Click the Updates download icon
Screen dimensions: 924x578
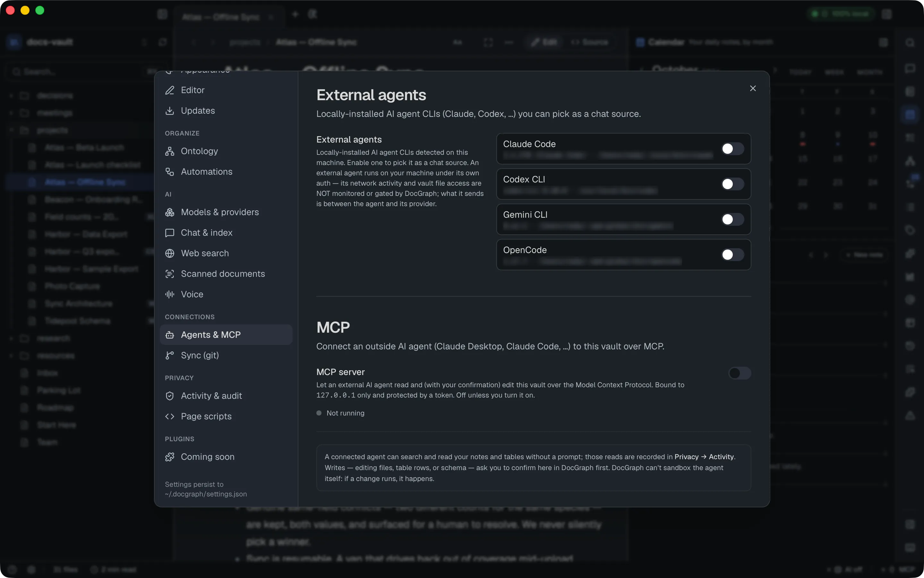169,111
